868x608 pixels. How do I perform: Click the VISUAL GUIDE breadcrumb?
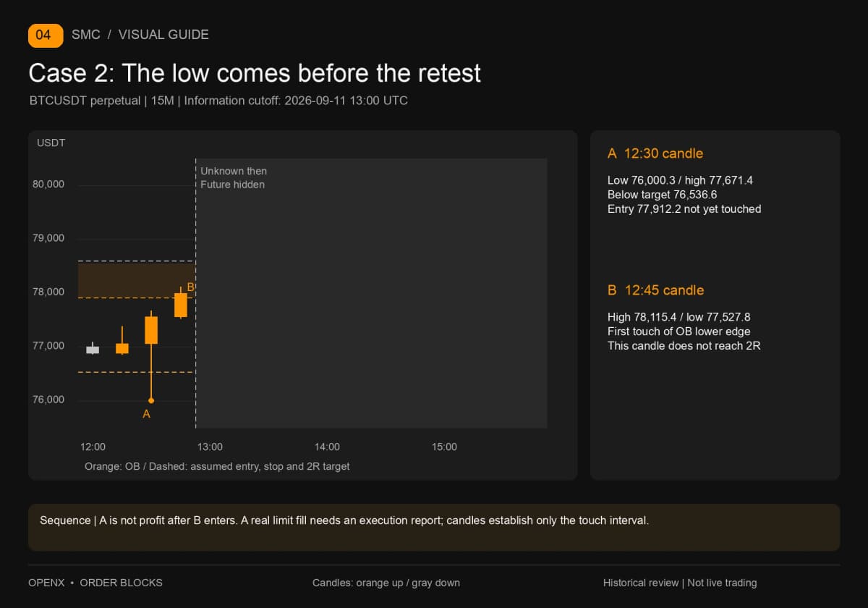[x=163, y=35]
